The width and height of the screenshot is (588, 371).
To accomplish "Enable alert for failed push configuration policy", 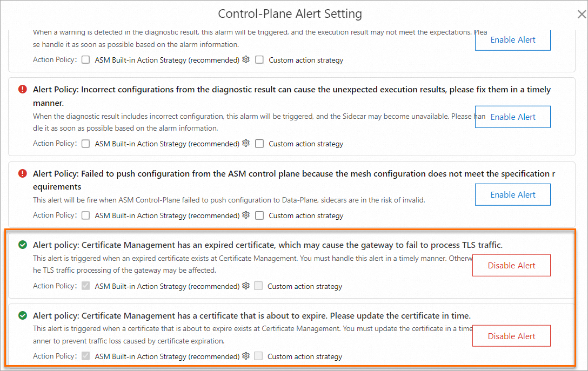I will coord(513,194).
